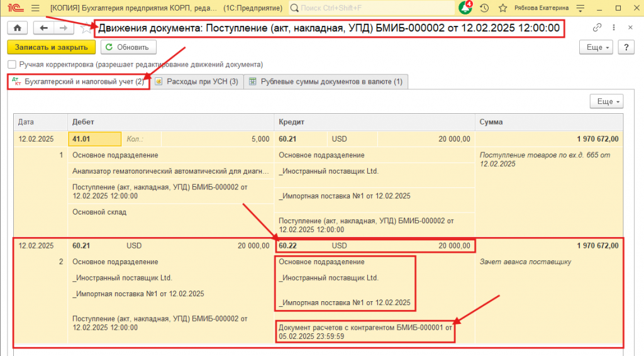This screenshot has width=644, height=356.
Task: Click Документ расчетов с контрагентом БМИБ-000001
Action: [365, 332]
